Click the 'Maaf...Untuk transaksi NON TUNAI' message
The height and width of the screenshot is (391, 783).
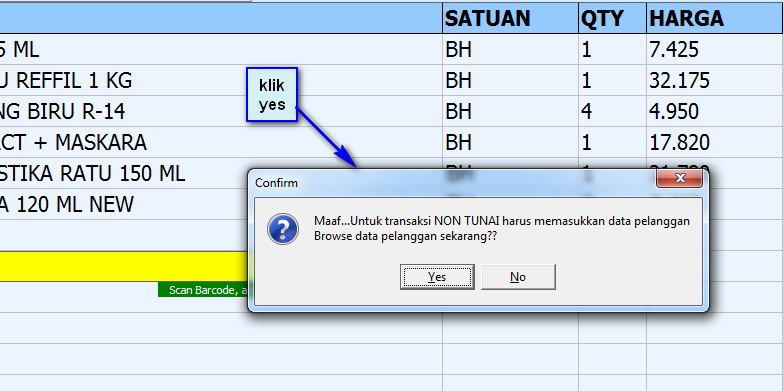502,221
